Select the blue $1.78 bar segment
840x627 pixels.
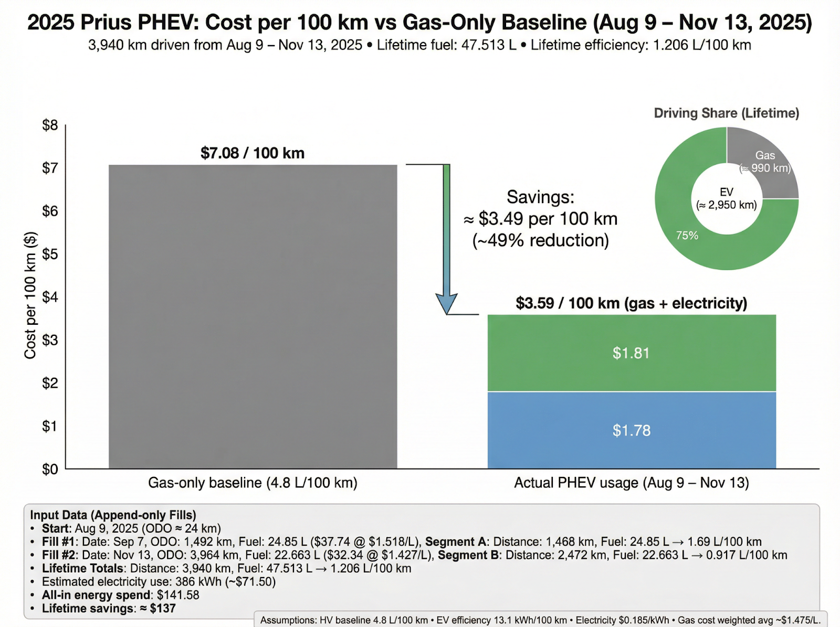click(x=632, y=430)
